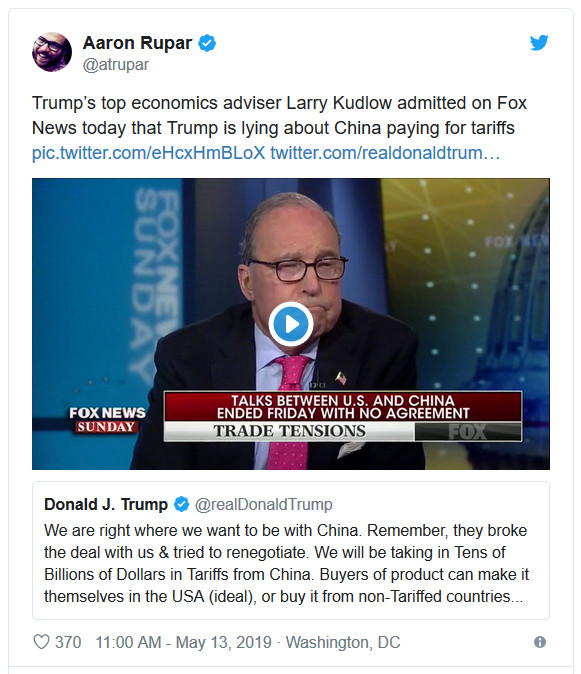Play the Larry Kudlow video

tap(291, 324)
